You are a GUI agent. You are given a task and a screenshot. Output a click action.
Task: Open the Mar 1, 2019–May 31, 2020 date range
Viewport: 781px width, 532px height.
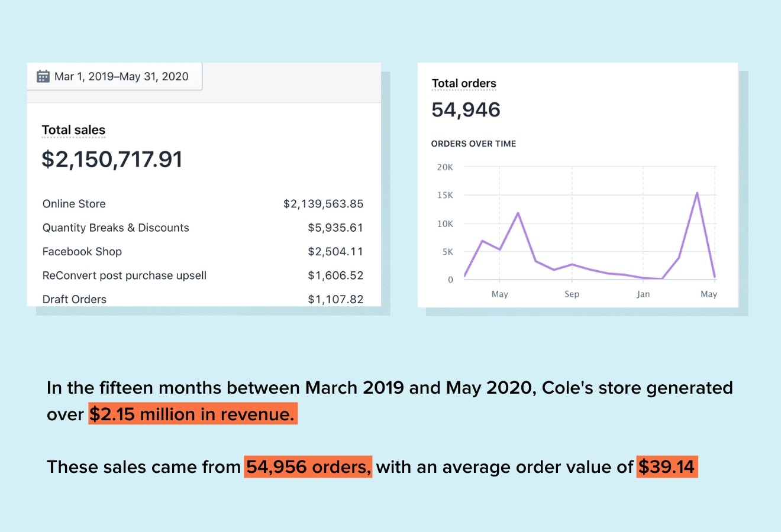pos(121,76)
